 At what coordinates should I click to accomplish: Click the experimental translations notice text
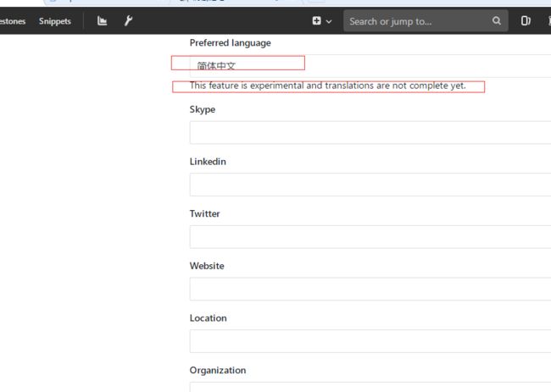coord(327,86)
